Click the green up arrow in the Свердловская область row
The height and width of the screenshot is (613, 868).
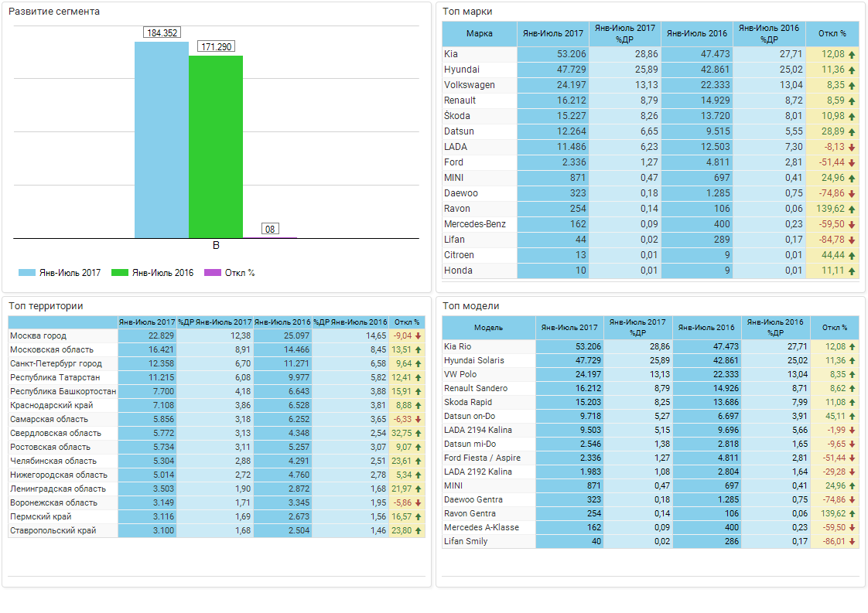coord(419,433)
